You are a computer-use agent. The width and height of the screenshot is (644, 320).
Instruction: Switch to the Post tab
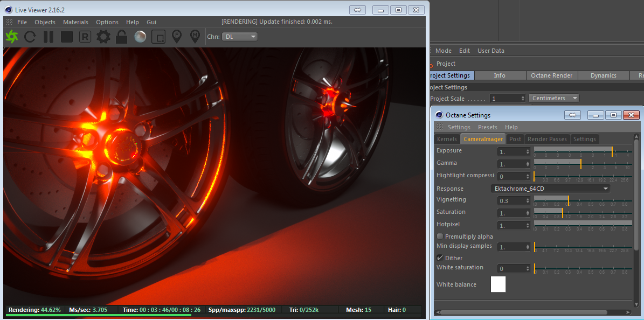tap(515, 139)
